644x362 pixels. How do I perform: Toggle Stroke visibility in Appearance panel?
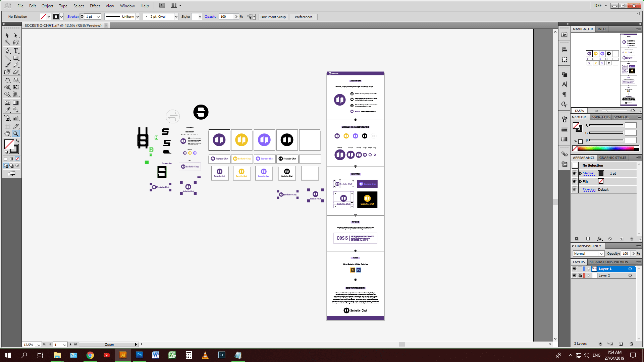(x=574, y=173)
